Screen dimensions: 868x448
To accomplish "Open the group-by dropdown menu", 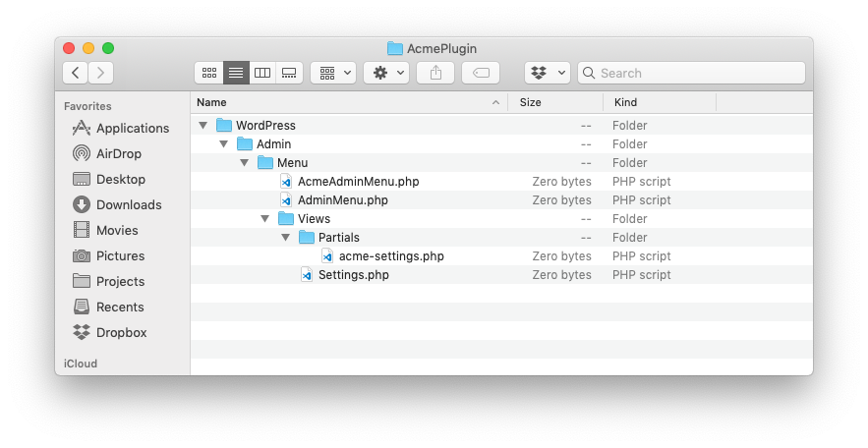I will [x=333, y=73].
